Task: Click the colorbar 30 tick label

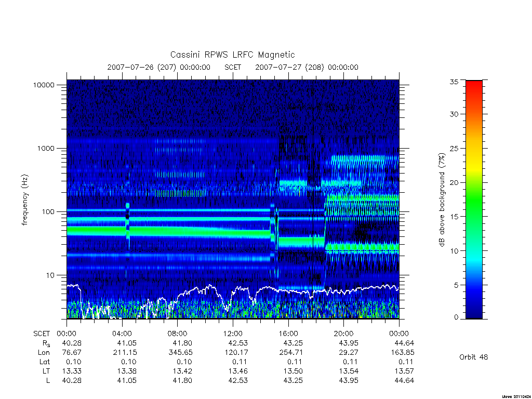Action: (x=454, y=114)
